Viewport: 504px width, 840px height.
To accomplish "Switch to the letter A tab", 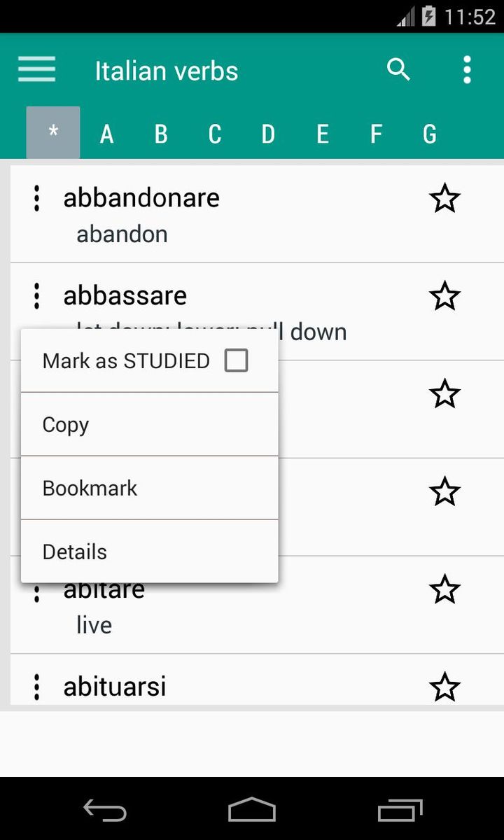I will pyautogui.click(x=106, y=134).
